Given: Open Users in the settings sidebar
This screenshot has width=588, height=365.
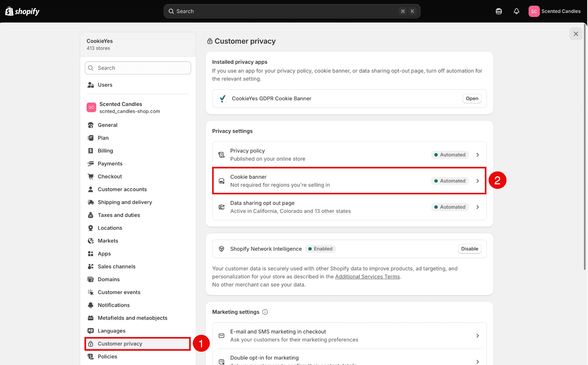Looking at the screenshot, I should (x=138, y=85).
